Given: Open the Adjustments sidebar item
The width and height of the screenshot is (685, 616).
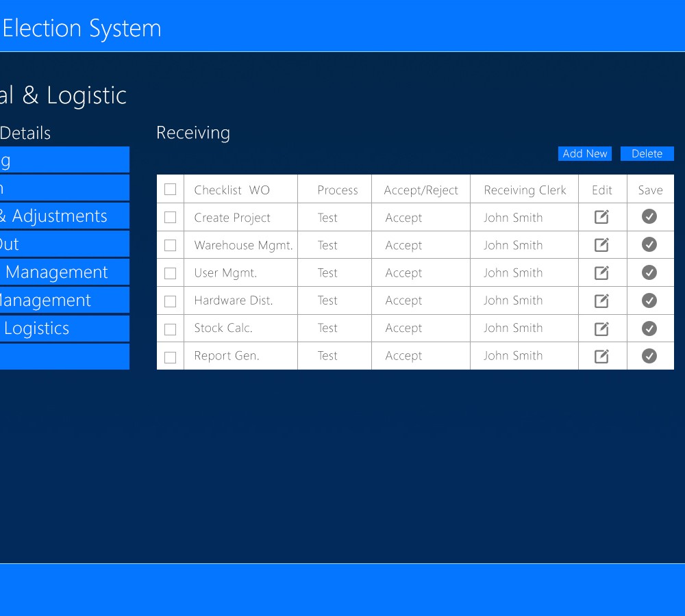Looking at the screenshot, I should tap(64, 216).
